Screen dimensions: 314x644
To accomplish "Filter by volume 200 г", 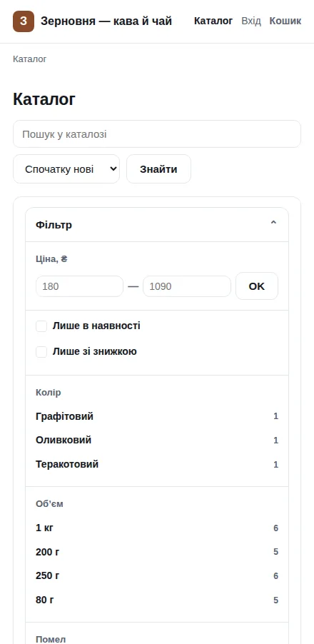I will pos(157,552).
